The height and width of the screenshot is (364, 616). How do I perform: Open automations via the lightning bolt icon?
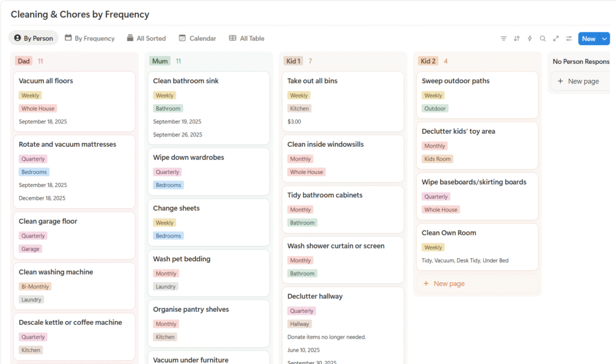[530, 39]
